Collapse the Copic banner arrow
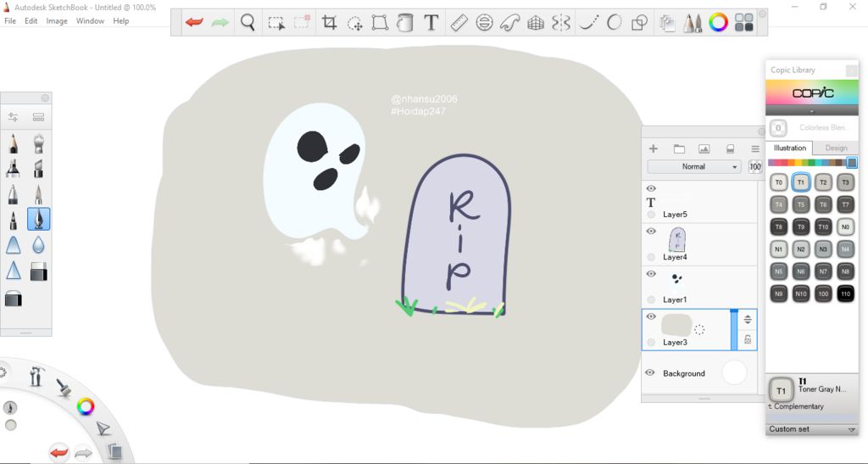Screen dimensions: 868x464 point(812,111)
